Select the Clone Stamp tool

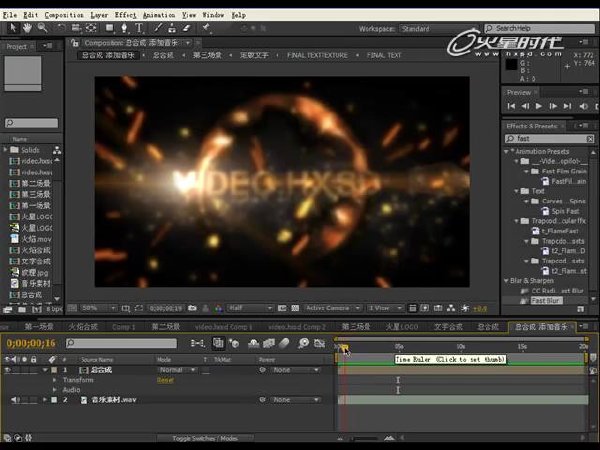172,28
